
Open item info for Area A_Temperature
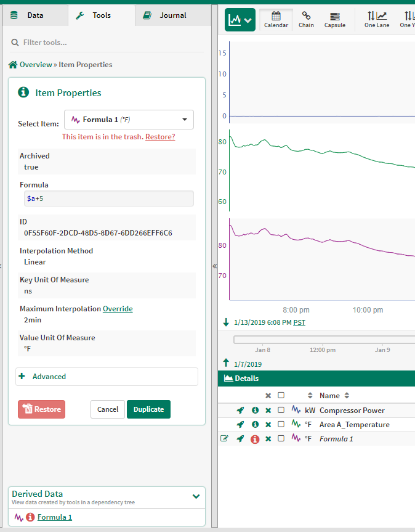(255, 425)
